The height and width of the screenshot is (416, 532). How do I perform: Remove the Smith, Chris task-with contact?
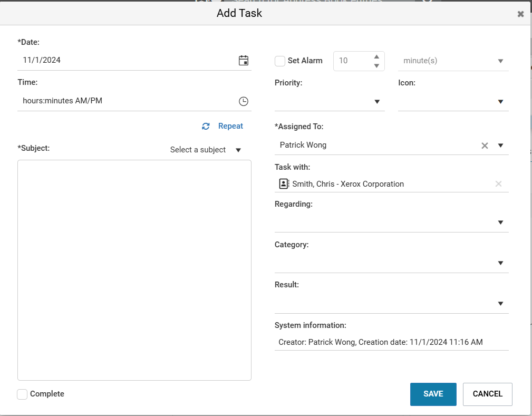click(x=498, y=184)
